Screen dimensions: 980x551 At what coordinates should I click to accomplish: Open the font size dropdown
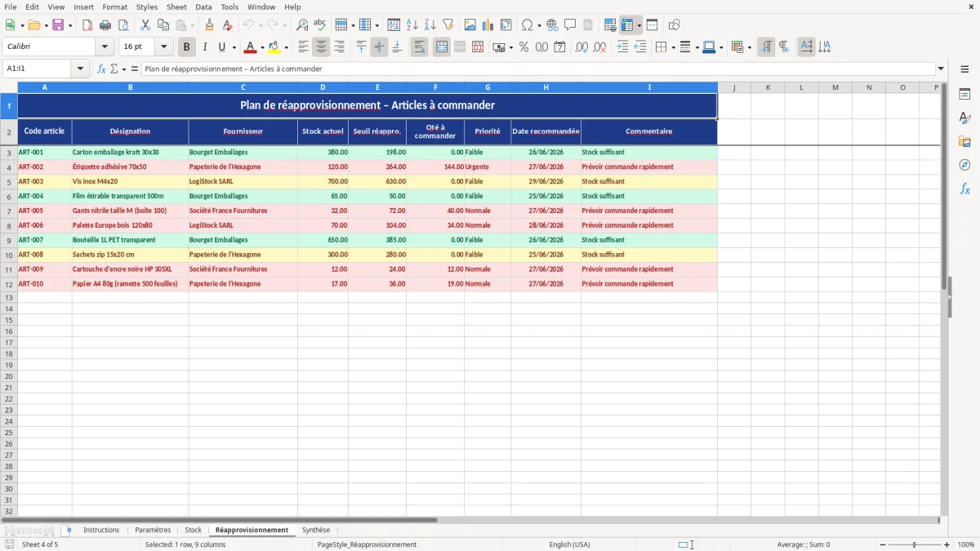click(163, 47)
